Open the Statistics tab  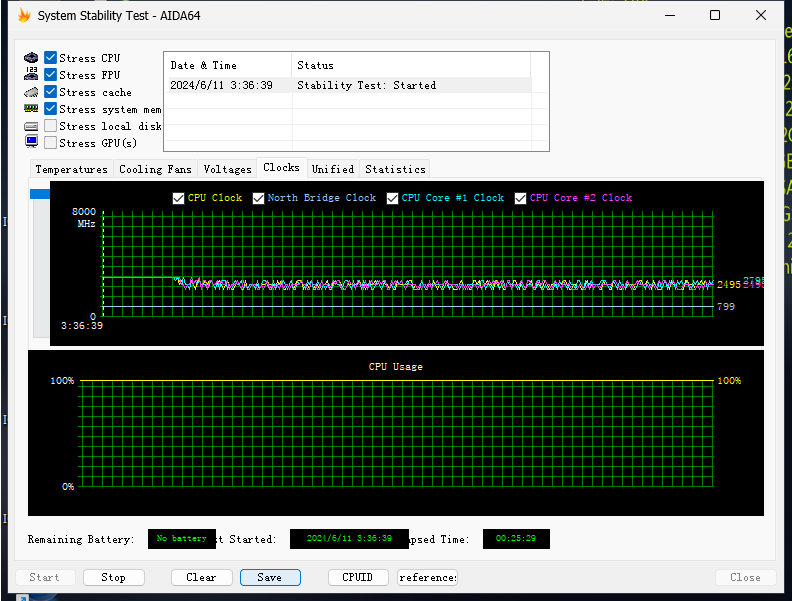[x=395, y=169]
